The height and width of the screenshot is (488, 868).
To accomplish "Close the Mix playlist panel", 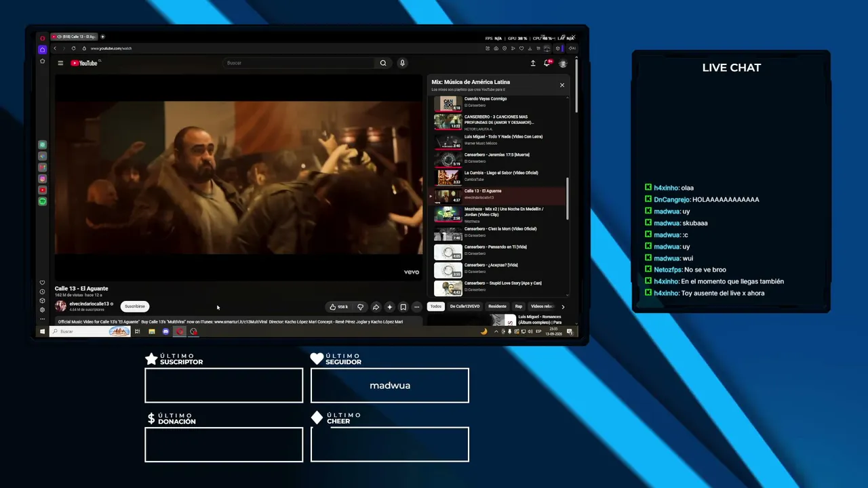I will pos(561,85).
